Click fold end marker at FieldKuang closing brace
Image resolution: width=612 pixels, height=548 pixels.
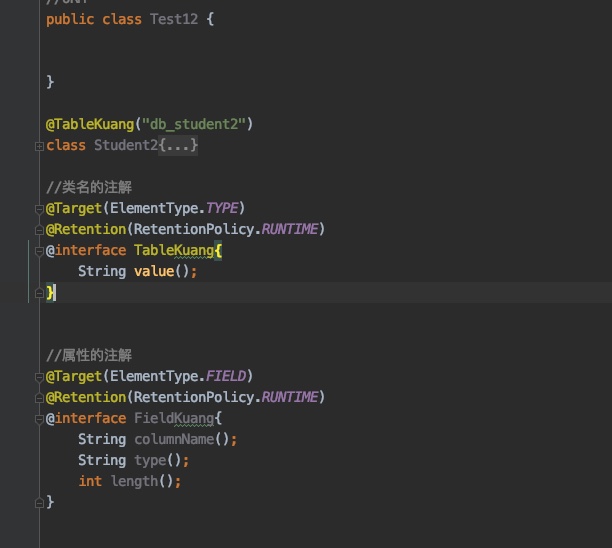[39, 503]
